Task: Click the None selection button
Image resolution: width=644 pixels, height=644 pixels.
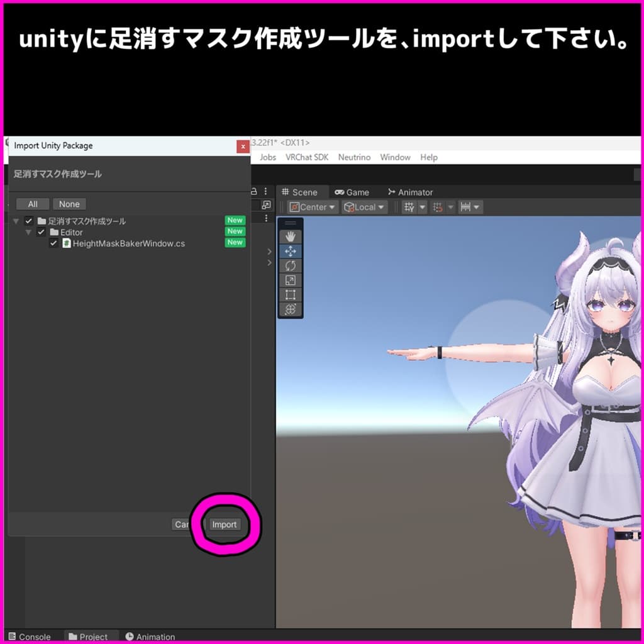Action: [69, 204]
